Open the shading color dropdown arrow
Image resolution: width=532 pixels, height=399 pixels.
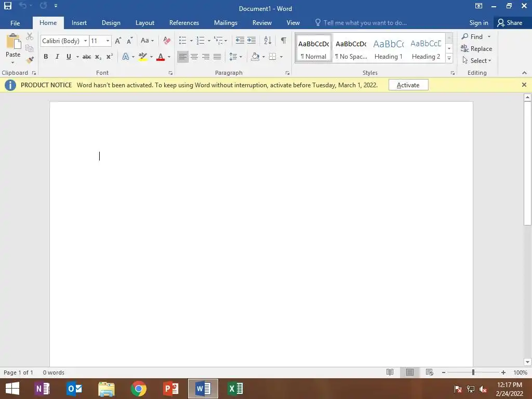pos(263,57)
